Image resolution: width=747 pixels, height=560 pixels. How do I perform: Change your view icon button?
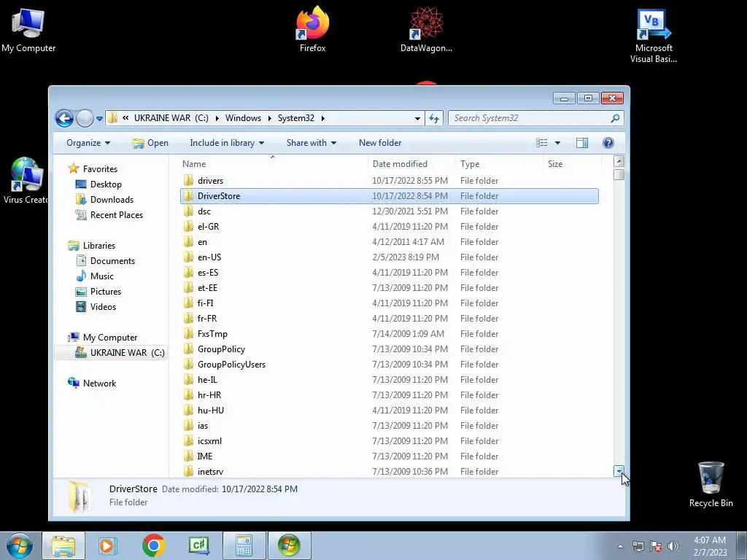542,143
